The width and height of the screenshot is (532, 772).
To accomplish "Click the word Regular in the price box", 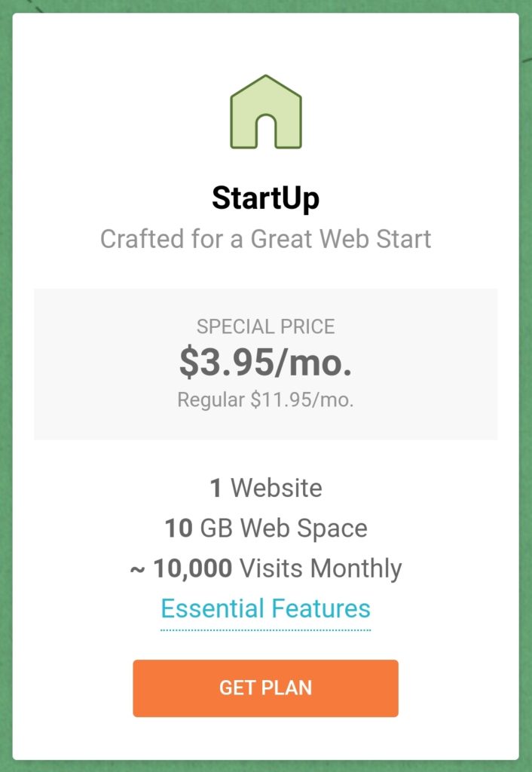I will point(211,400).
